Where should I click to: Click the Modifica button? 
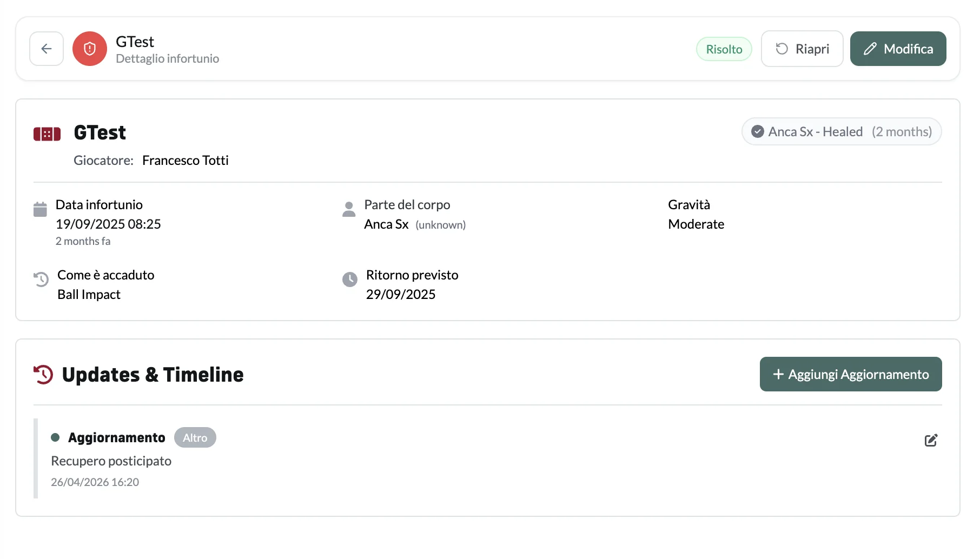898,49
